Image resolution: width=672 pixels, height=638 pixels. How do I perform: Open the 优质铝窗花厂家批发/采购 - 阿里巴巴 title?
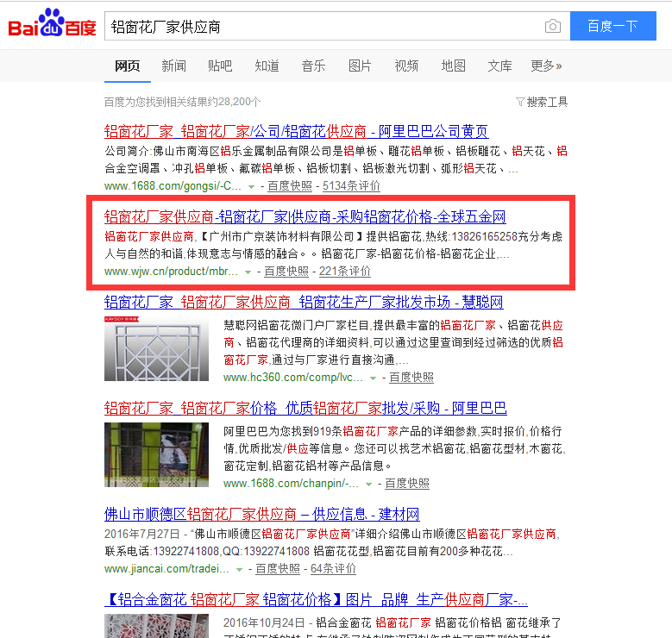pos(305,409)
